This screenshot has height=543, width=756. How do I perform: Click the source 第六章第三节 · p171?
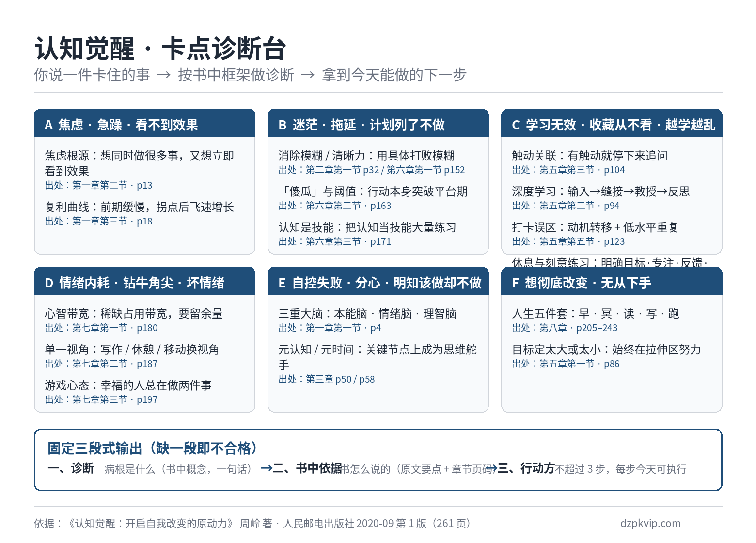335,241
